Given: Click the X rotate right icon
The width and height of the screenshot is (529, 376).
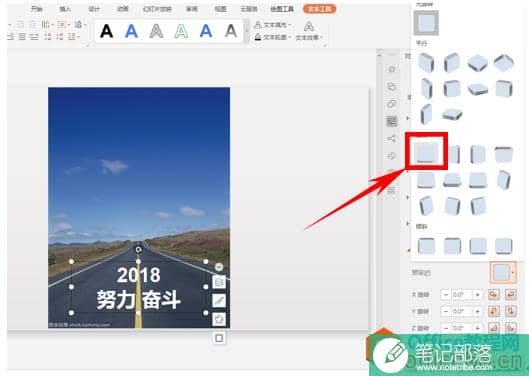Looking at the screenshot, I should [x=511, y=295].
